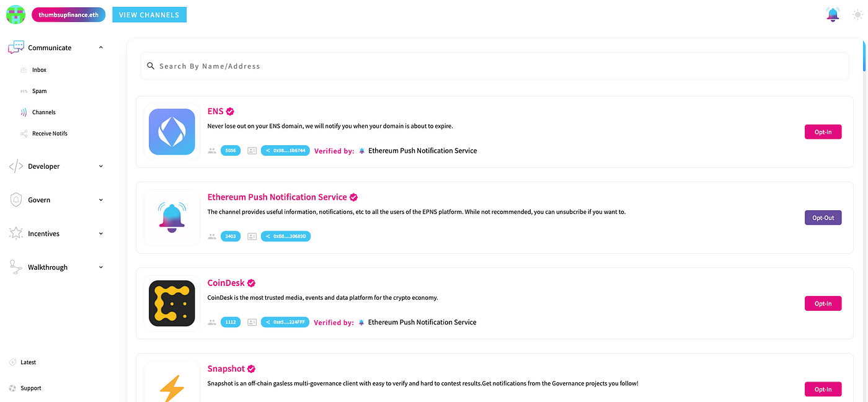Screen dimensions: 868x402
Task: Click the Channels broadcast icon in sidebar
Action: [24, 112]
